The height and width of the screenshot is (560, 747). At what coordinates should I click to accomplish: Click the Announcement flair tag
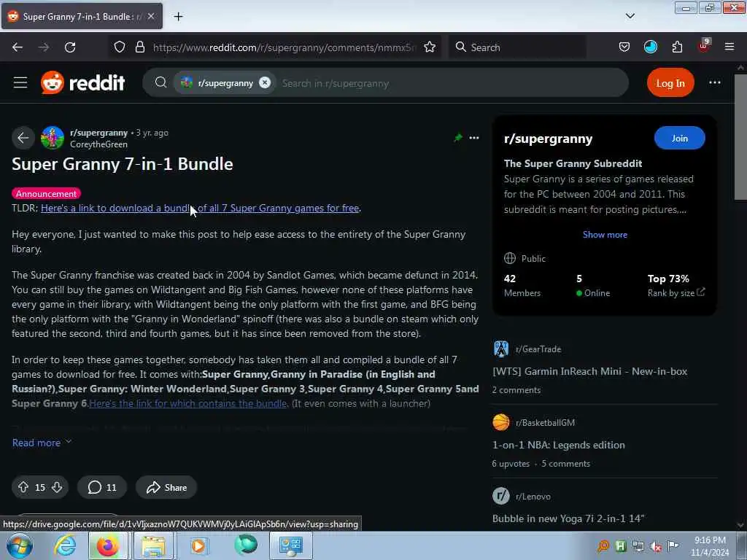pos(46,194)
